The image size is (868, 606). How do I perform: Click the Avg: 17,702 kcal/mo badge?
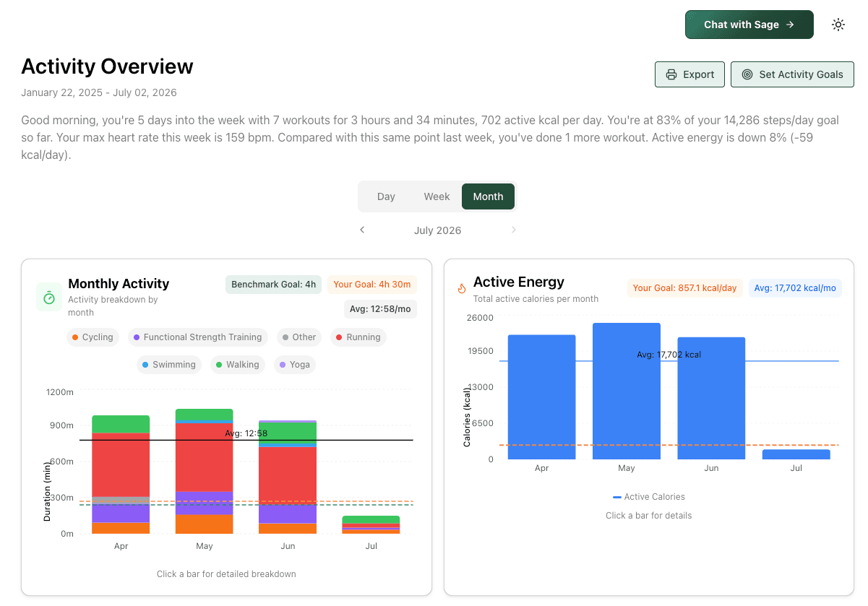[x=795, y=288]
